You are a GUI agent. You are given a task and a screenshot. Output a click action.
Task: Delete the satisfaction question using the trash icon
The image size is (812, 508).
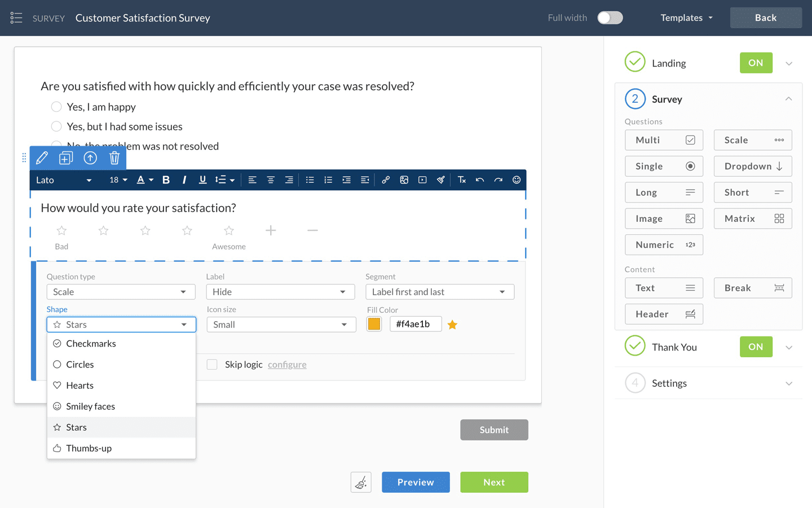click(x=114, y=157)
